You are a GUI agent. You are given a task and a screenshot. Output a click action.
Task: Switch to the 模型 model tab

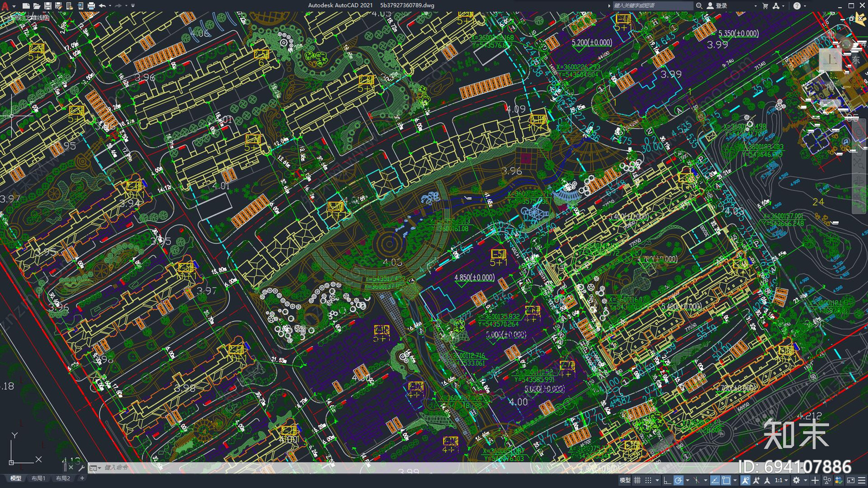point(16,478)
